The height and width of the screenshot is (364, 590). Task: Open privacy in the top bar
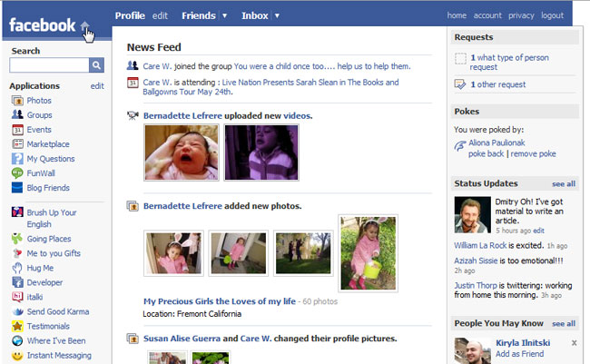tap(521, 15)
